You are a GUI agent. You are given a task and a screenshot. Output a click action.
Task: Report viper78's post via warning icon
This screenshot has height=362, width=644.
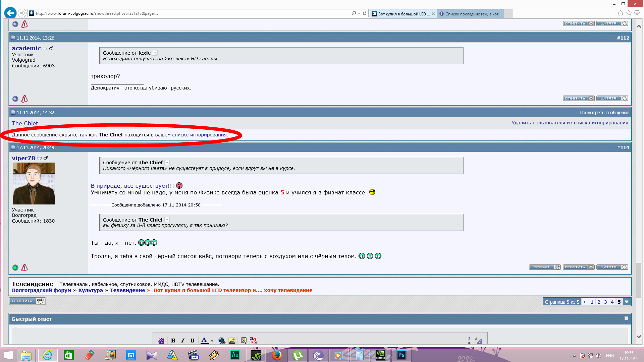coord(24,267)
